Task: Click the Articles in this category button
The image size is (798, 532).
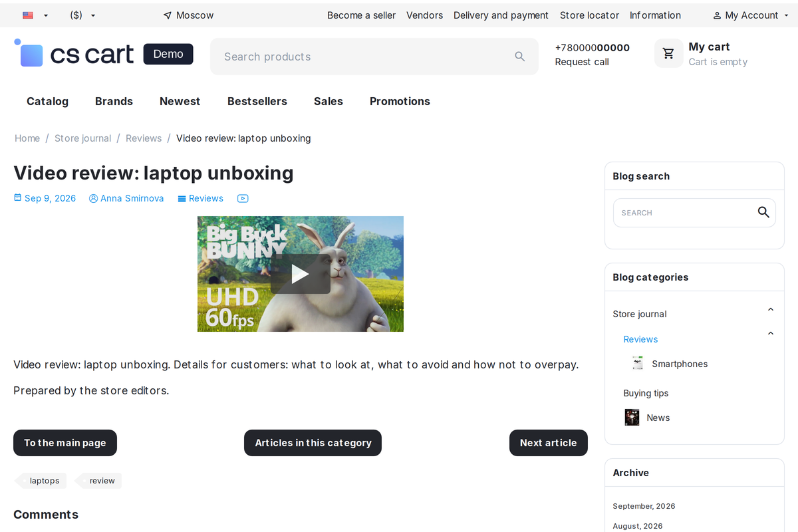Action: coord(313,443)
